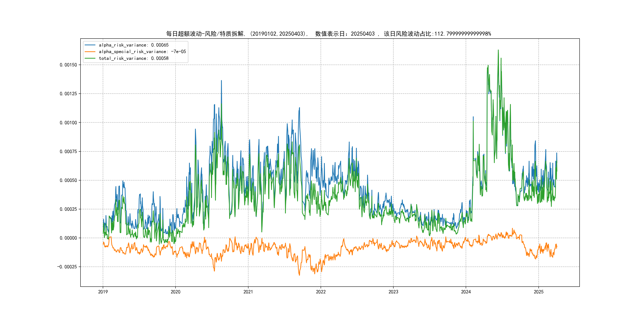Click the 2021 x-axis tick label
Screen dimensions: 644x322
click(248, 292)
